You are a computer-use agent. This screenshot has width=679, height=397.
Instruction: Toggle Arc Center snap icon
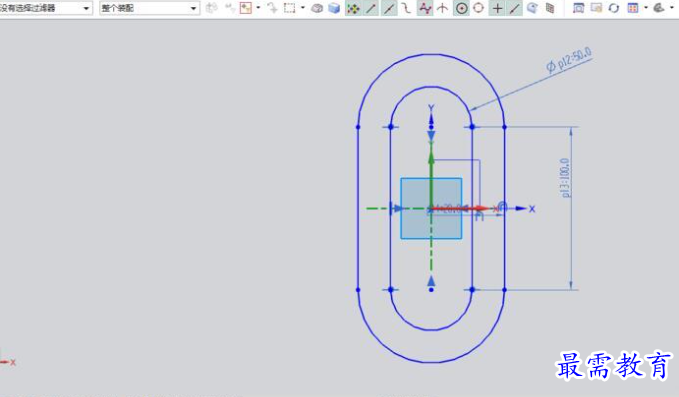tap(462, 8)
